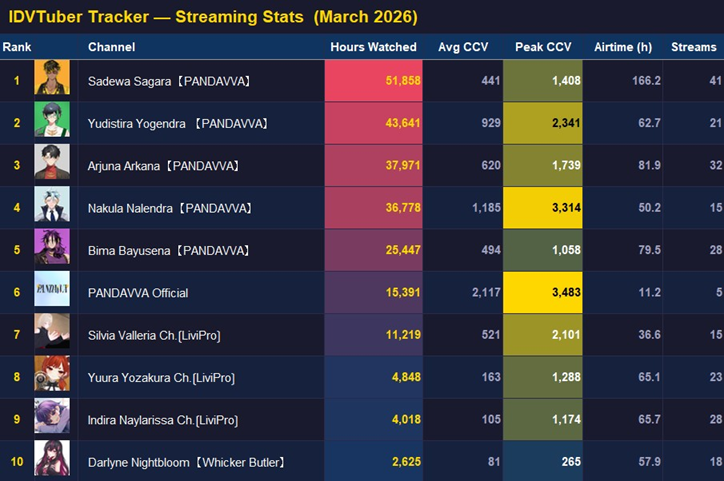
Task: Click the peak CCV cell 1,408
Action: tap(543, 81)
